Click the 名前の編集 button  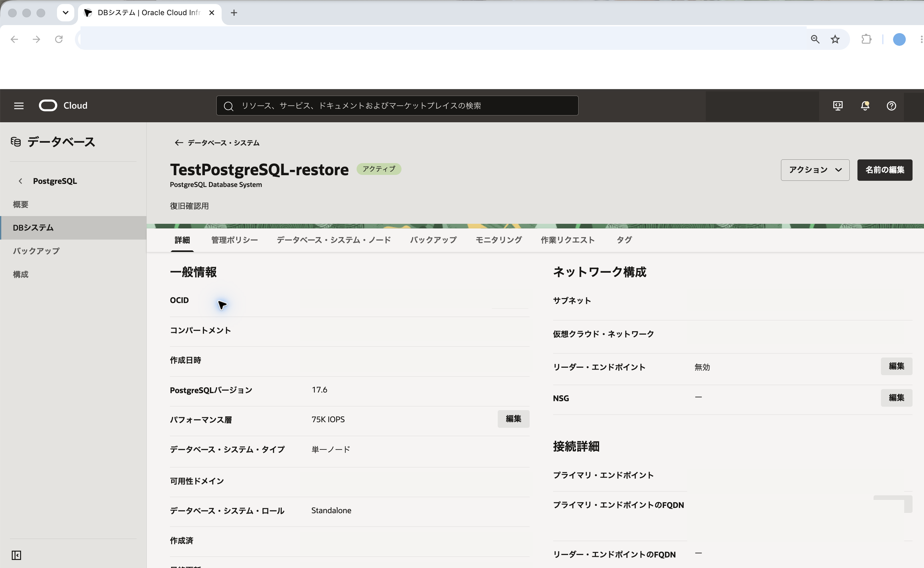[x=885, y=170]
